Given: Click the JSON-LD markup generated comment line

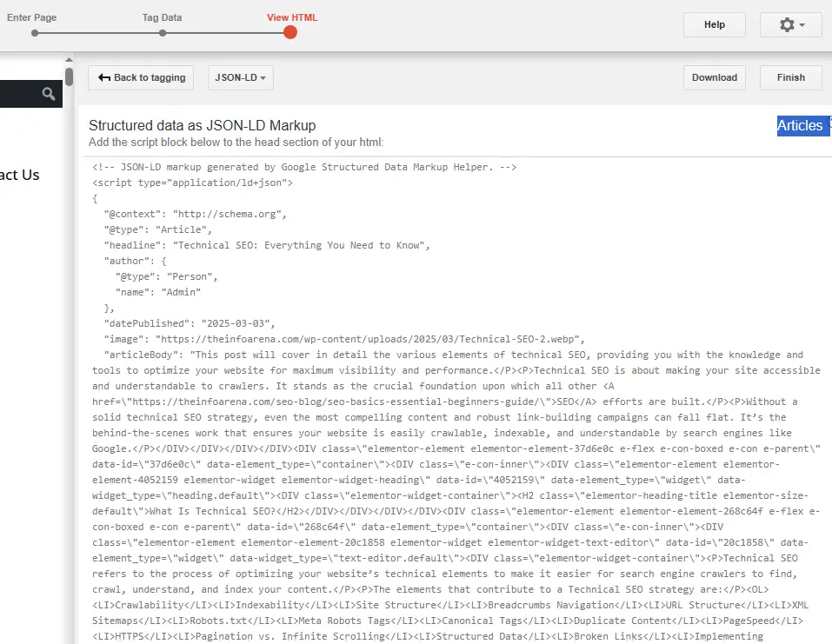Looking at the screenshot, I should click(304, 167).
